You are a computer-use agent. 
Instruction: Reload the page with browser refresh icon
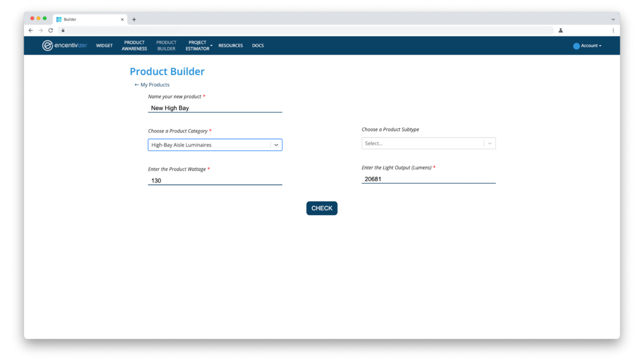pos(50,31)
